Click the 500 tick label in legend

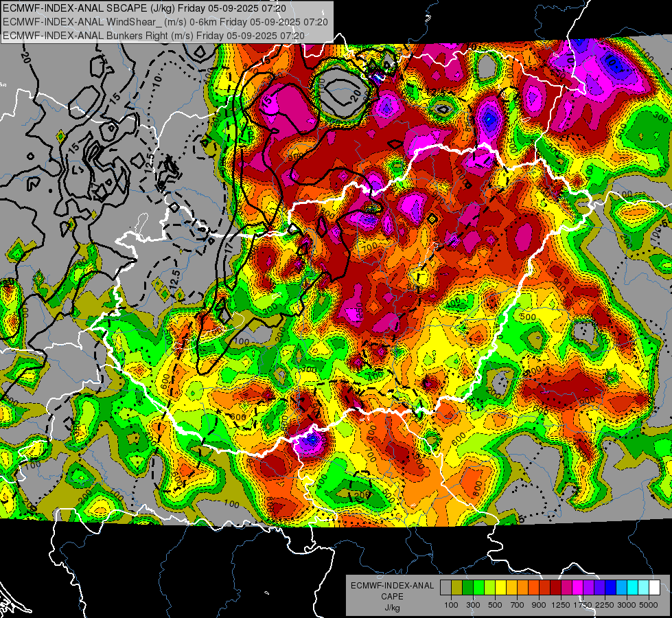tap(495, 605)
